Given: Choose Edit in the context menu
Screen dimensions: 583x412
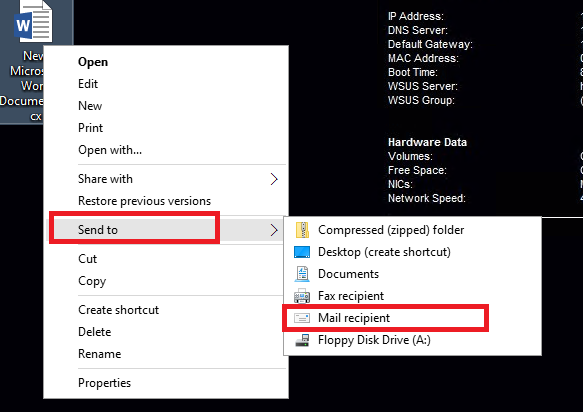Looking at the screenshot, I should click(88, 84).
